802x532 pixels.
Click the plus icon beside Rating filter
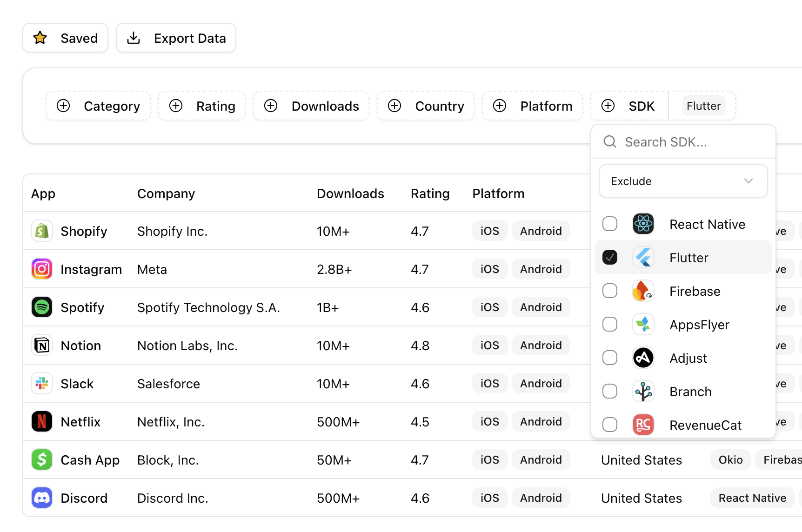coord(176,106)
